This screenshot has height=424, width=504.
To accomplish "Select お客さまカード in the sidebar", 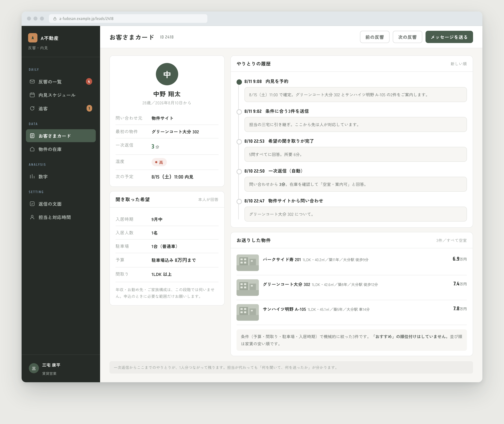I will click(x=61, y=136).
